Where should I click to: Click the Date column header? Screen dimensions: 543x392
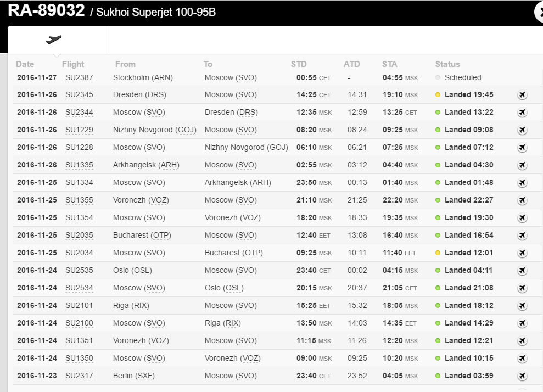[25, 64]
